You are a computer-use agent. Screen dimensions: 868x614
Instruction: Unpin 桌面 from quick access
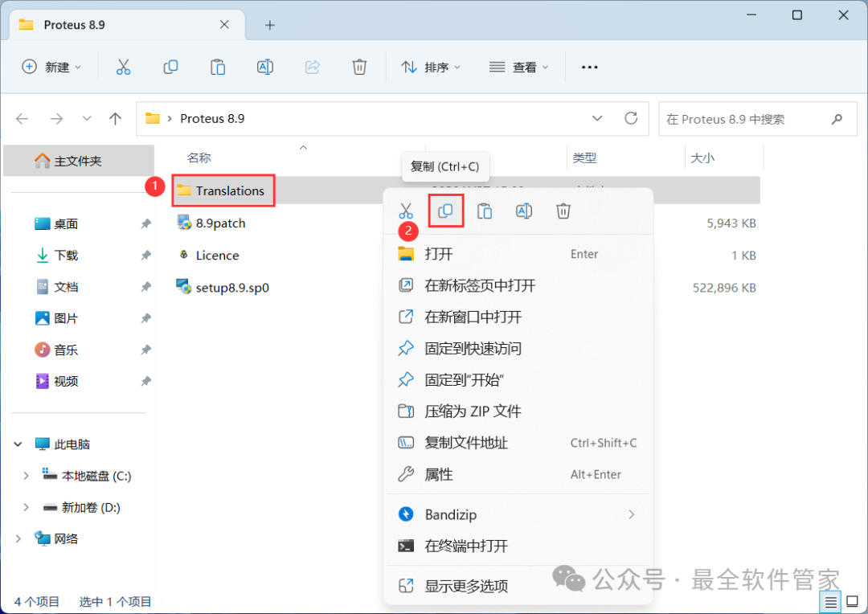pyautogui.click(x=145, y=223)
